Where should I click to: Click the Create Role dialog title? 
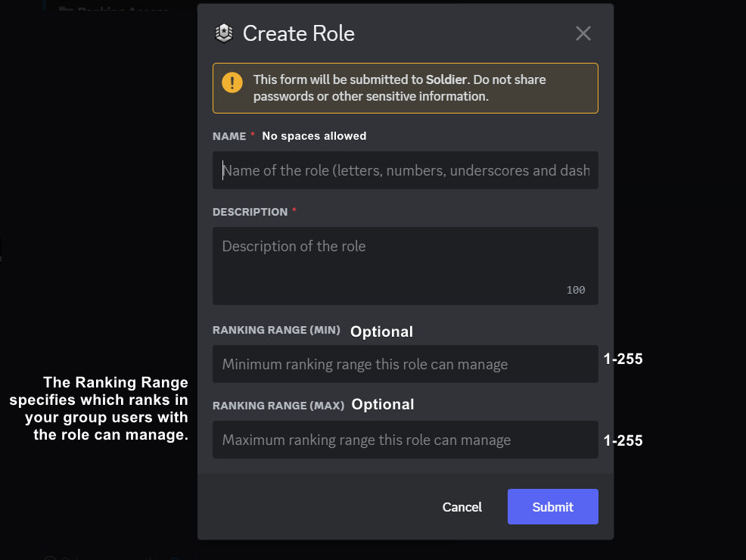click(x=298, y=33)
